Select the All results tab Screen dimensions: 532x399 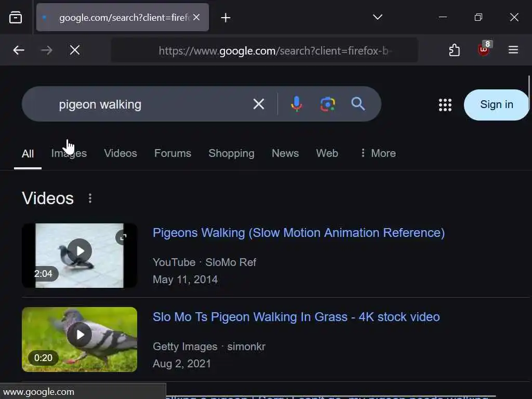point(28,154)
